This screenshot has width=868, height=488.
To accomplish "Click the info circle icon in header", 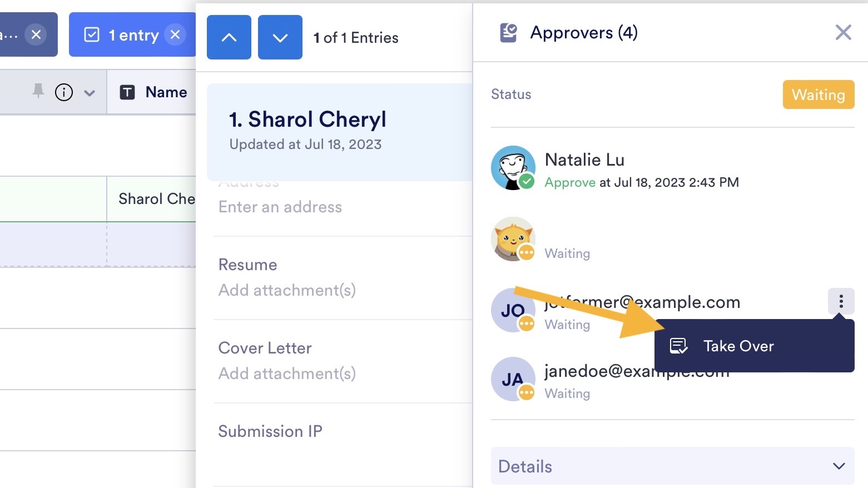I will tap(64, 92).
